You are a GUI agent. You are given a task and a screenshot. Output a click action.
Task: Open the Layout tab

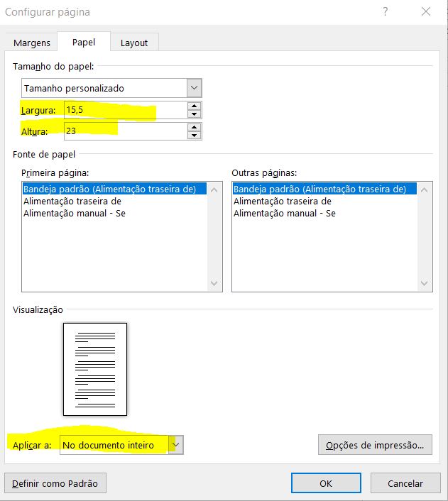point(134,43)
